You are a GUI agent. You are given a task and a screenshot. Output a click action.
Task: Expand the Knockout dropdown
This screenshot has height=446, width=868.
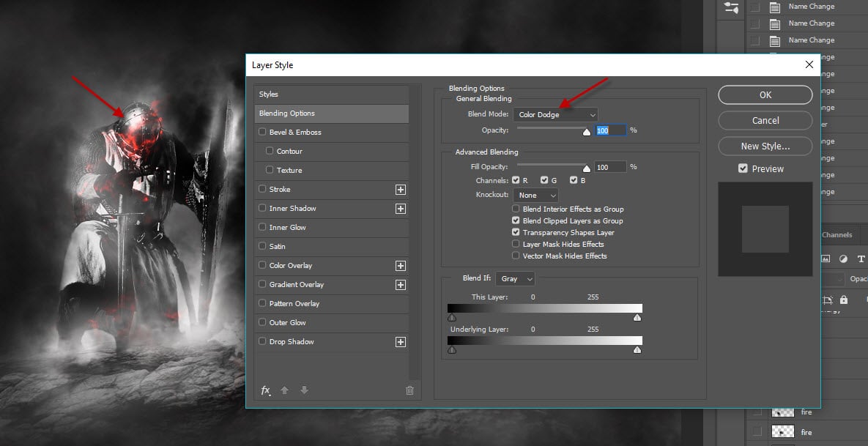click(535, 196)
